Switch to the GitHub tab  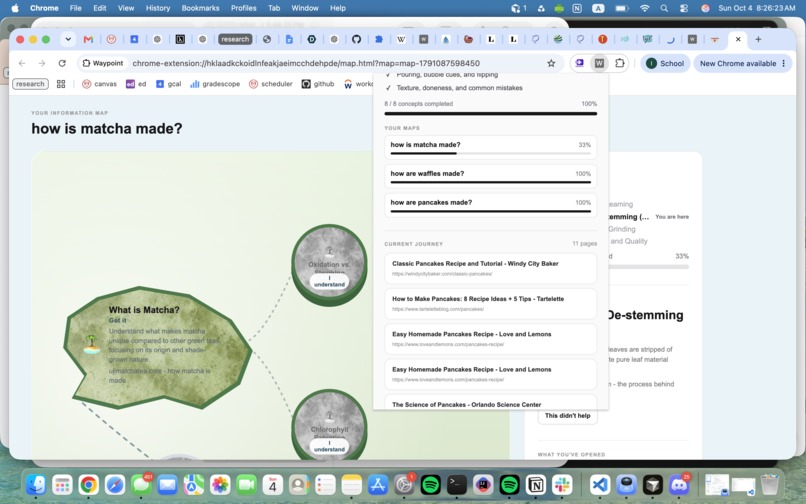[x=356, y=39]
